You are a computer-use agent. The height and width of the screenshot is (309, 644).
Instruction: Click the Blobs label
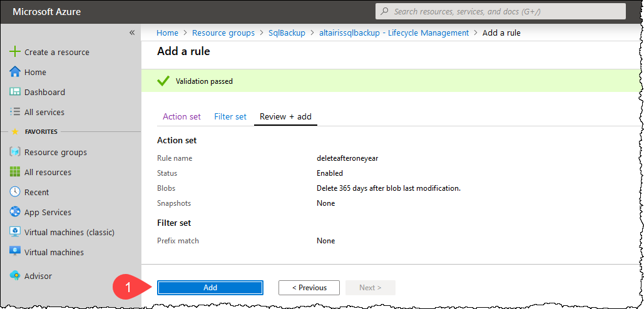pyautogui.click(x=166, y=188)
